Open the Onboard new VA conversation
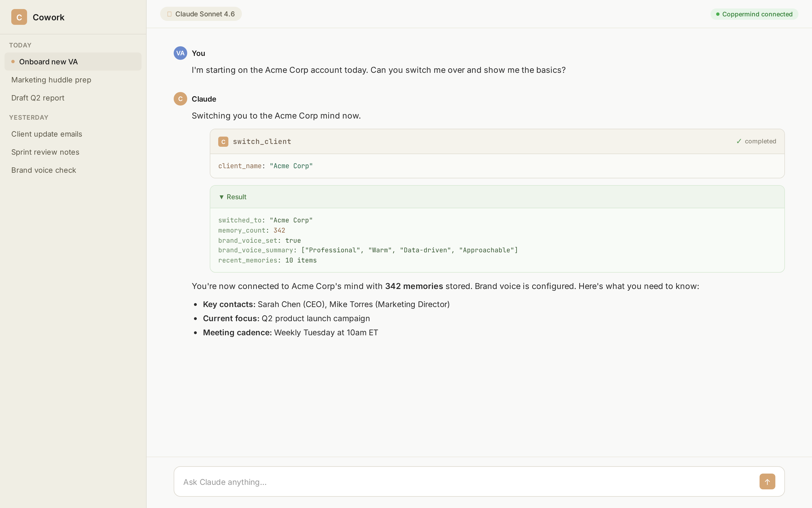This screenshot has height=508, width=812. pos(73,62)
